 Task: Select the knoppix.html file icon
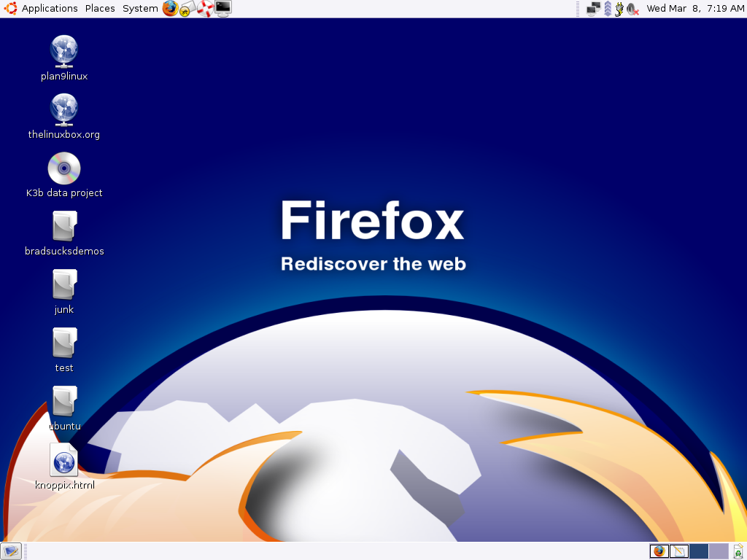point(64,460)
